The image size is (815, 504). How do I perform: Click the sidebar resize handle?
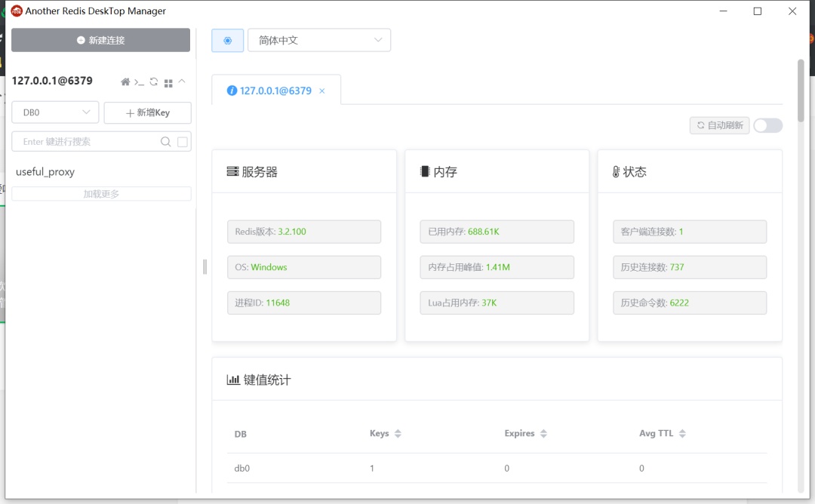[x=205, y=266]
